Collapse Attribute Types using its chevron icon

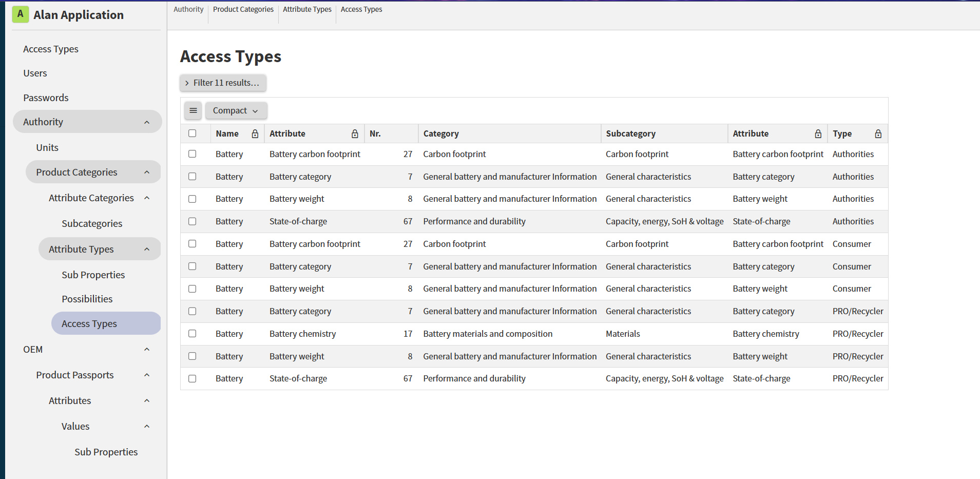pyautogui.click(x=147, y=249)
